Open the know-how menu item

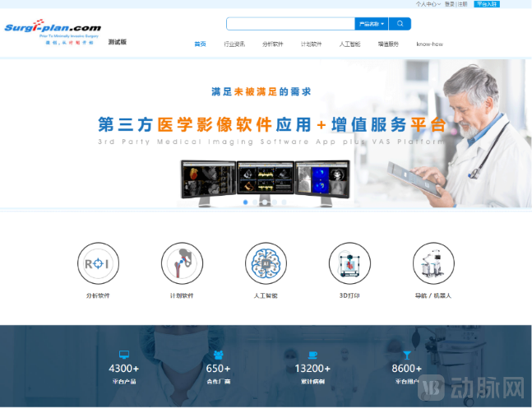coord(429,44)
